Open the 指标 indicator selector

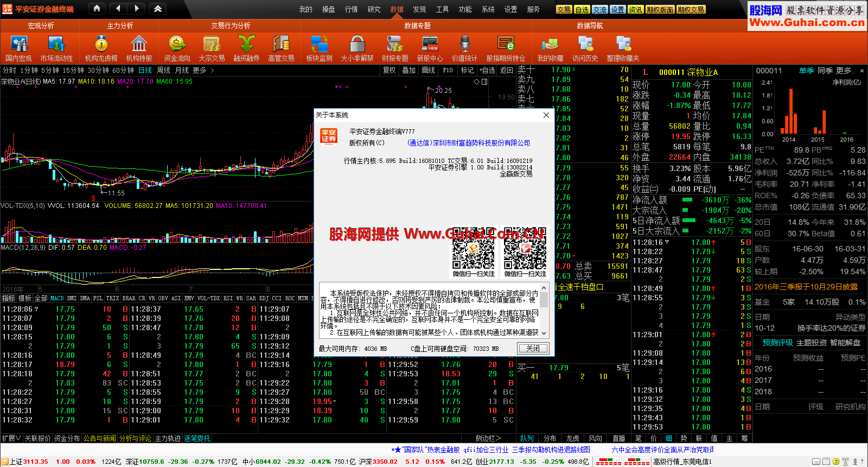(x=9, y=298)
